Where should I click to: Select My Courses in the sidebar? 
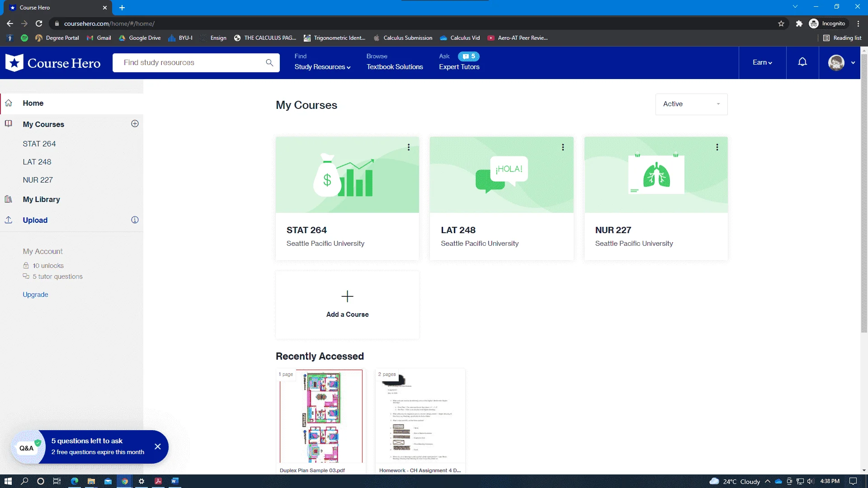coord(43,124)
